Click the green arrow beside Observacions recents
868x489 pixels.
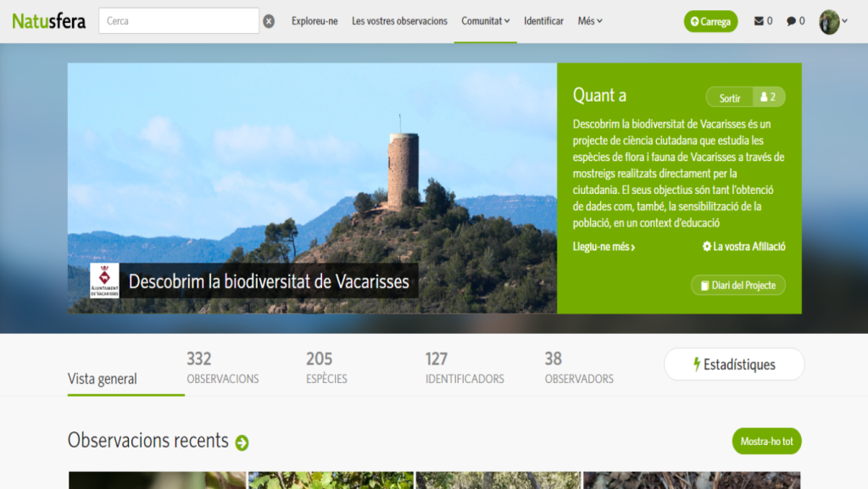tap(242, 442)
